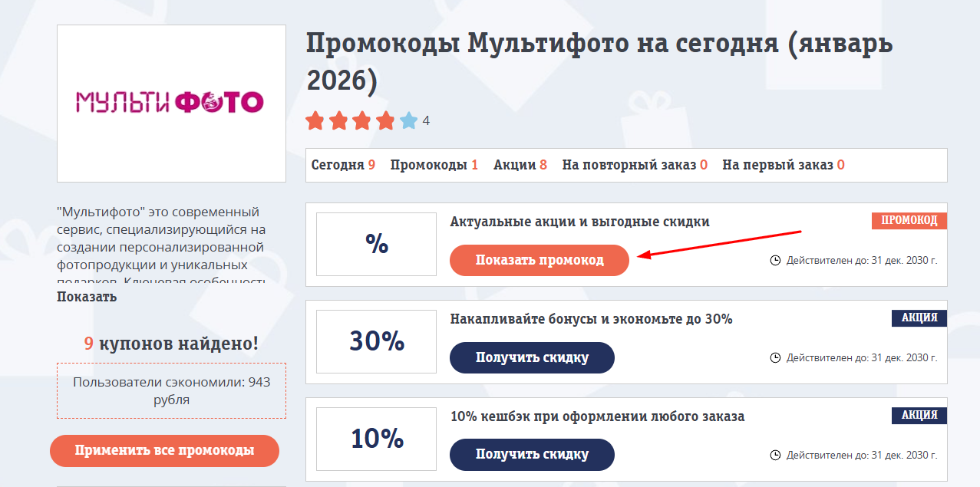The image size is (980, 487).
Task: Click the clock icon beside the 10% cashback expiry
Action: (x=777, y=454)
